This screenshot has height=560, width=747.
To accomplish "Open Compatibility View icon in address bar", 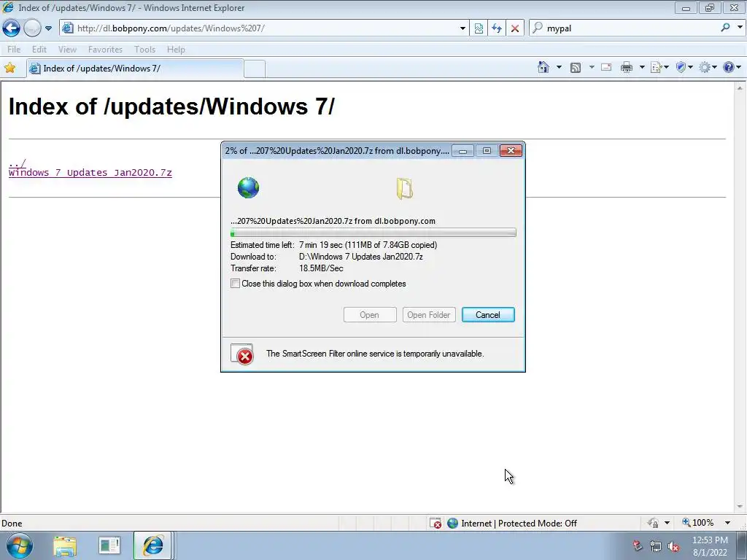I will pos(479,28).
